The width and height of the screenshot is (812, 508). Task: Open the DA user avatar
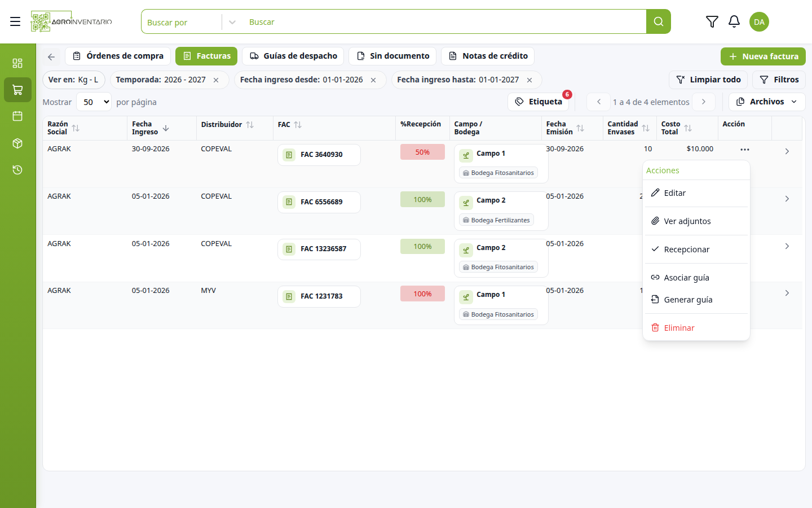tap(759, 21)
